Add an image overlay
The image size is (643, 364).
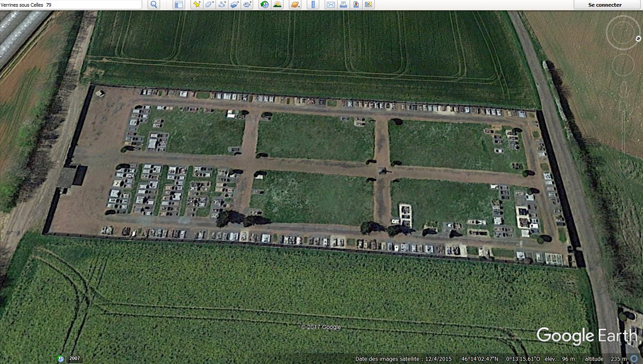[234, 4]
